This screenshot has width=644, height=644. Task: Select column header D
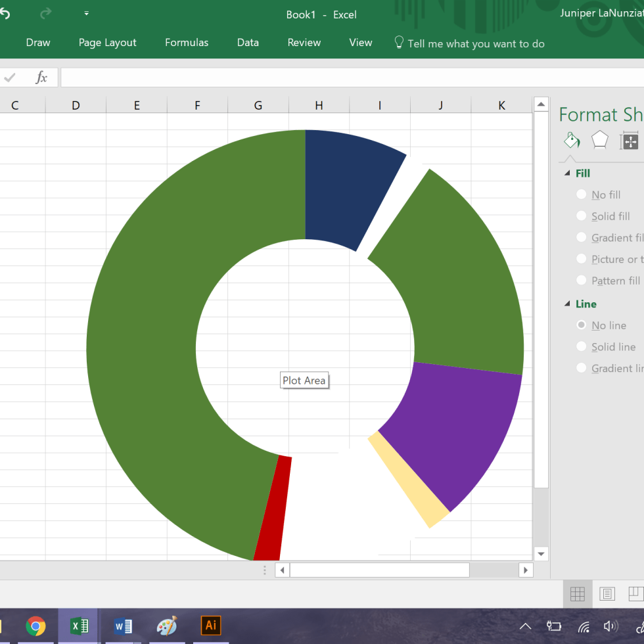tap(76, 105)
